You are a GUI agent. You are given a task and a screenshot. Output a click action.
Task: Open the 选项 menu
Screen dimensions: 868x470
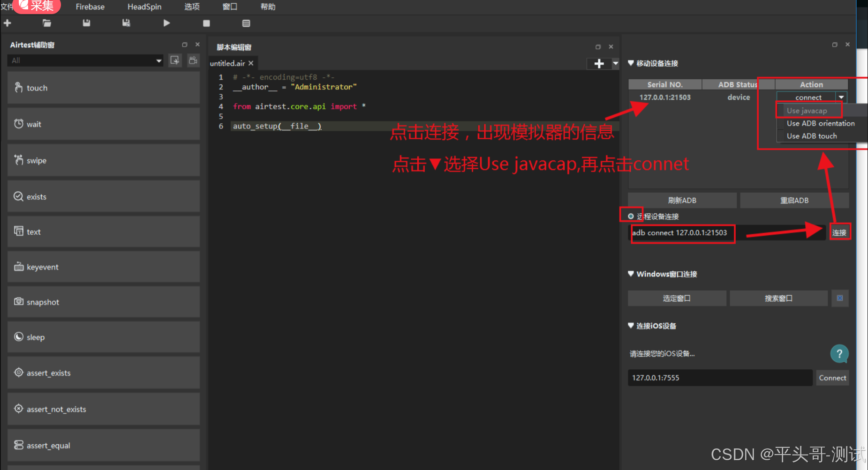[x=192, y=7]
